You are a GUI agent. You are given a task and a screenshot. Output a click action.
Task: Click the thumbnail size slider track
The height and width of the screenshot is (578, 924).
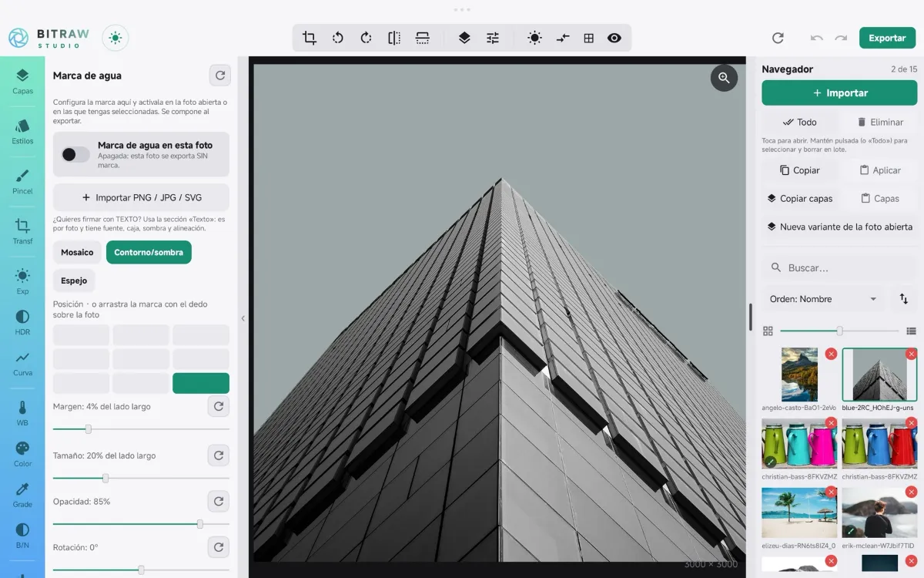(x=839, y=331)
